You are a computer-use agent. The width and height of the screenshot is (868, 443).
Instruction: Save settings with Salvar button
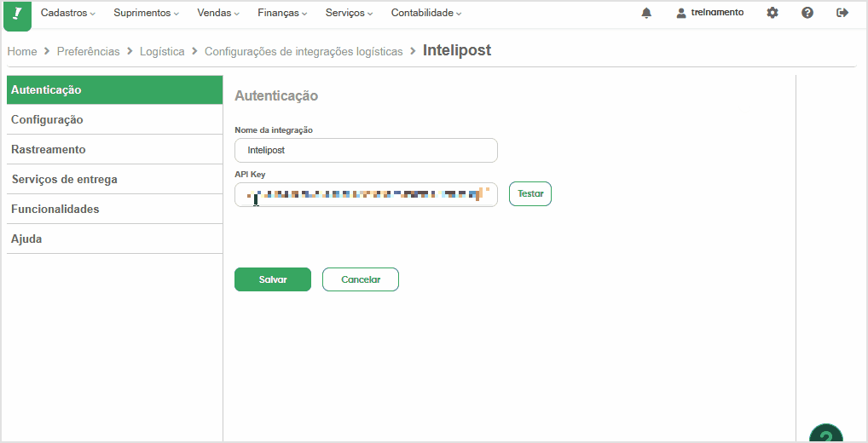pyautogui.click(x=273, y=279)
